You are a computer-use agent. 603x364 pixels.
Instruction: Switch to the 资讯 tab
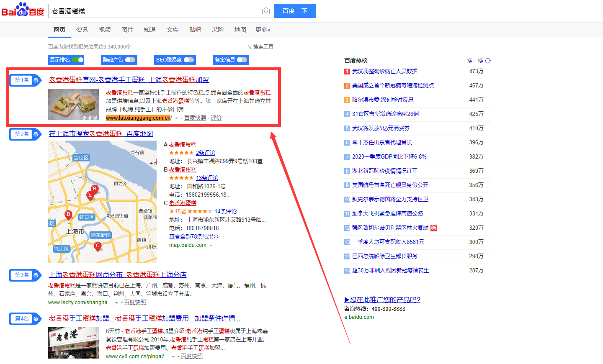click(x=82, y=30)
